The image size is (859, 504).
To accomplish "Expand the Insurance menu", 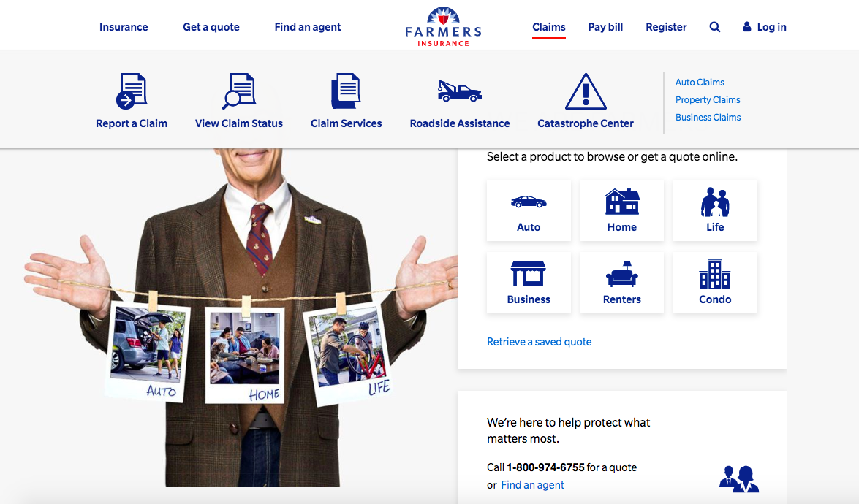I will 124,27.
